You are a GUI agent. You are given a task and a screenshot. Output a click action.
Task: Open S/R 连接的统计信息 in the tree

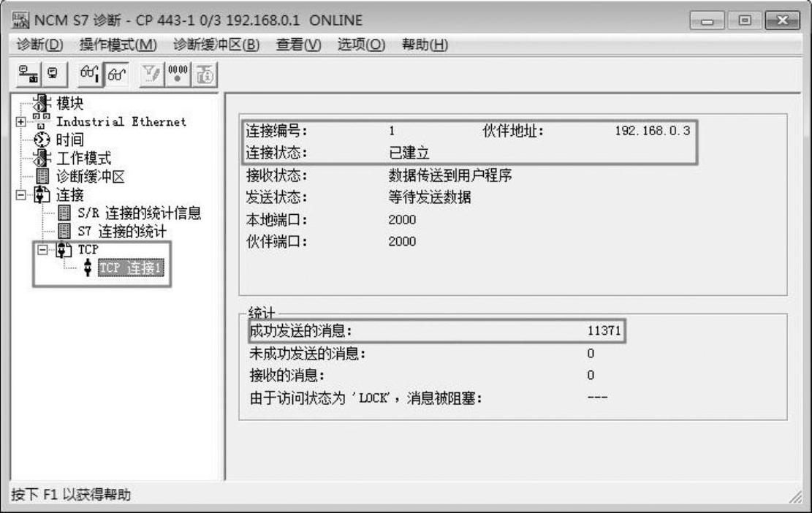pos(140,213)
